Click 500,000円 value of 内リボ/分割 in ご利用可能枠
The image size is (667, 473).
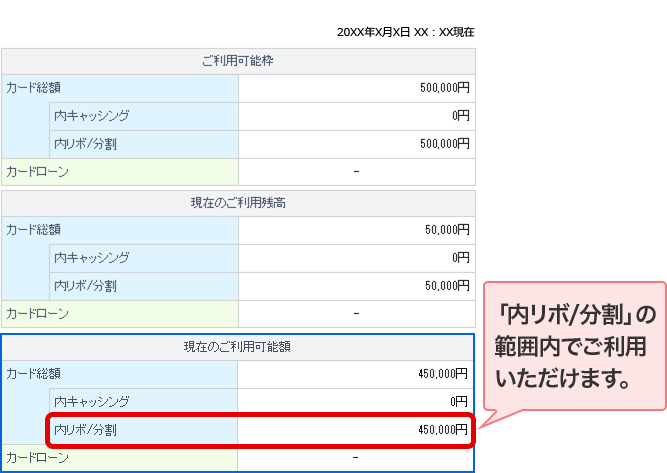tap(445, 144)
